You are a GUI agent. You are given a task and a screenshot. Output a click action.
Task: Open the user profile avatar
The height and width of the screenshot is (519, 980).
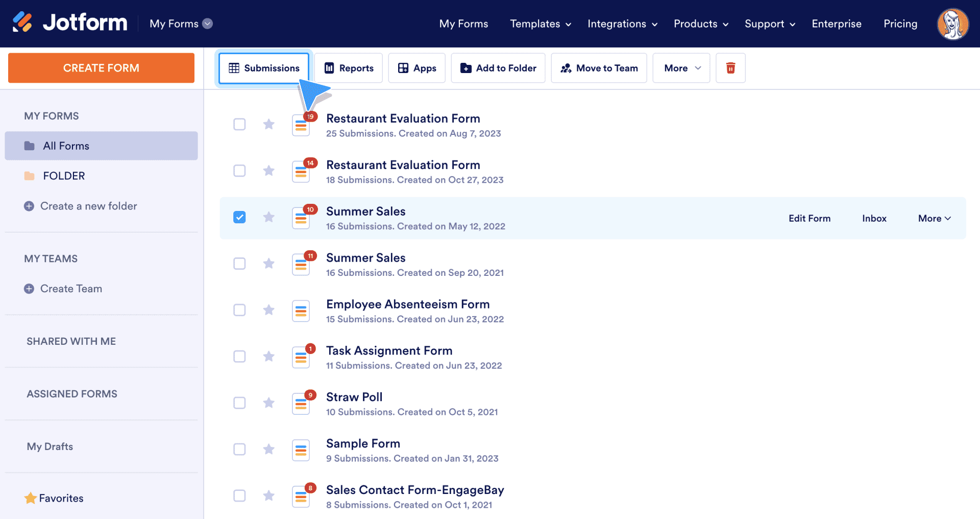[952, 24]
